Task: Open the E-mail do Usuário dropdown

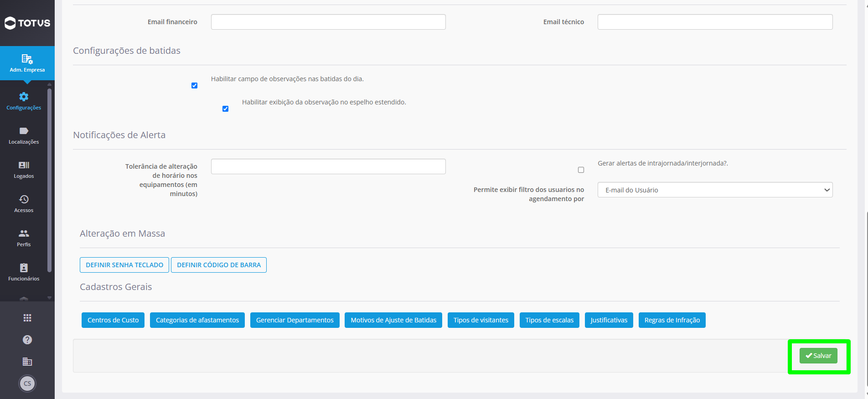Action: (x=715, y=190)
